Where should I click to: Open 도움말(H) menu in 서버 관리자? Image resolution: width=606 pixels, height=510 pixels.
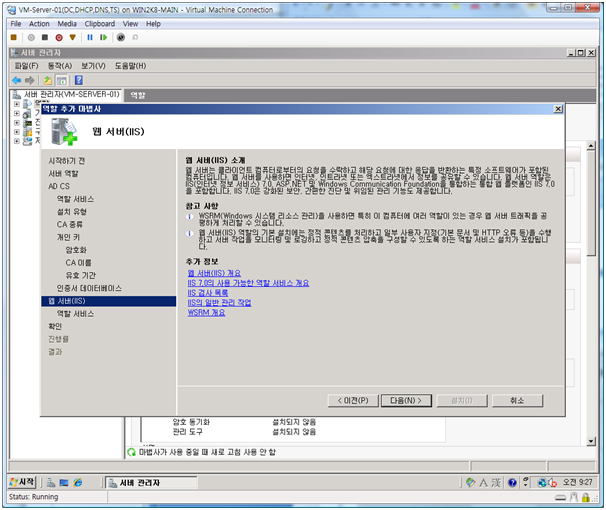(x=130, y=66)
